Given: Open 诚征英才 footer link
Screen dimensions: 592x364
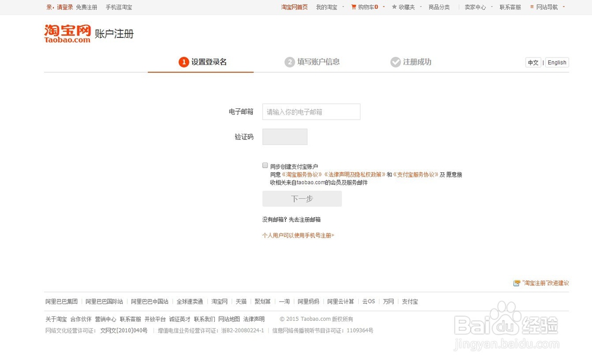Looking at the screenshot, I should coord(180,319).
